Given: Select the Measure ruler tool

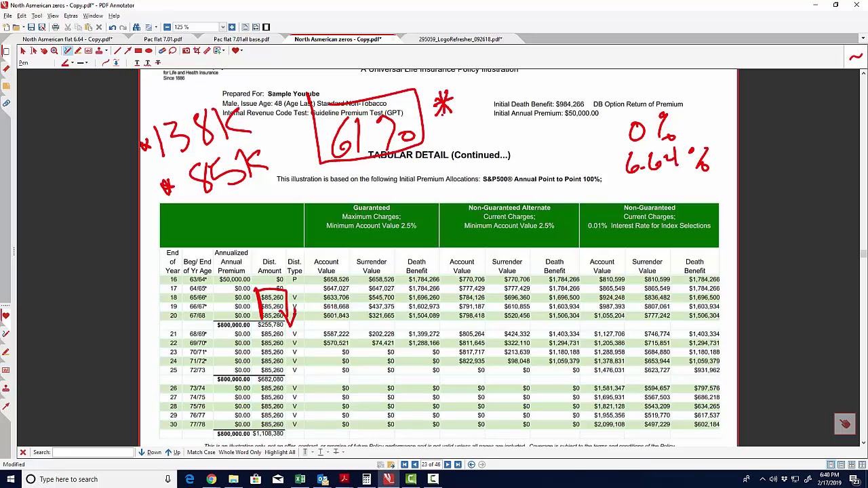Looking at the screenshot, I should 207,51.
